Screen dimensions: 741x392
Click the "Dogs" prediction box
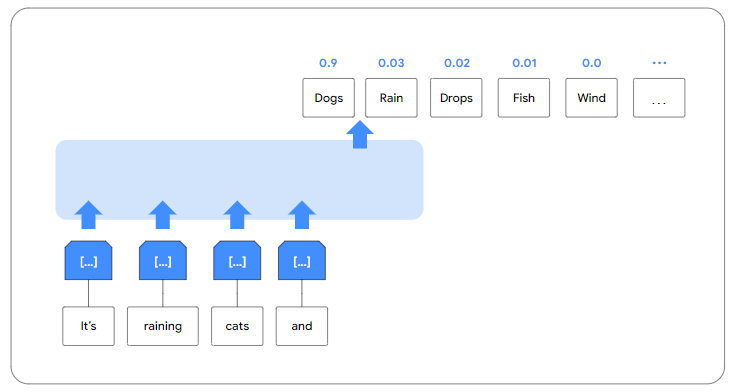coord(328,98)
